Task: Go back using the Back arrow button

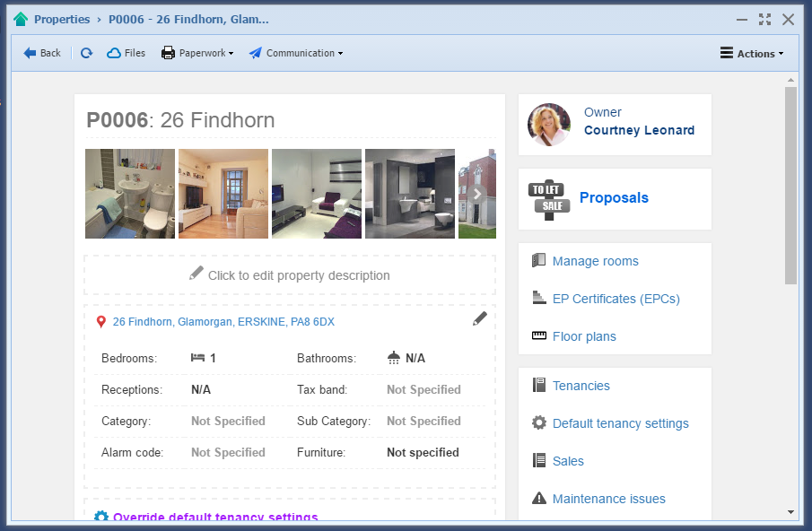Action: coord(42,53)
